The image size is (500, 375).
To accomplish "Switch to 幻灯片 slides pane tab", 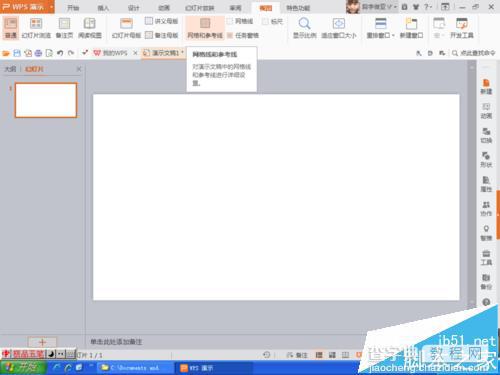I will 34,69.
